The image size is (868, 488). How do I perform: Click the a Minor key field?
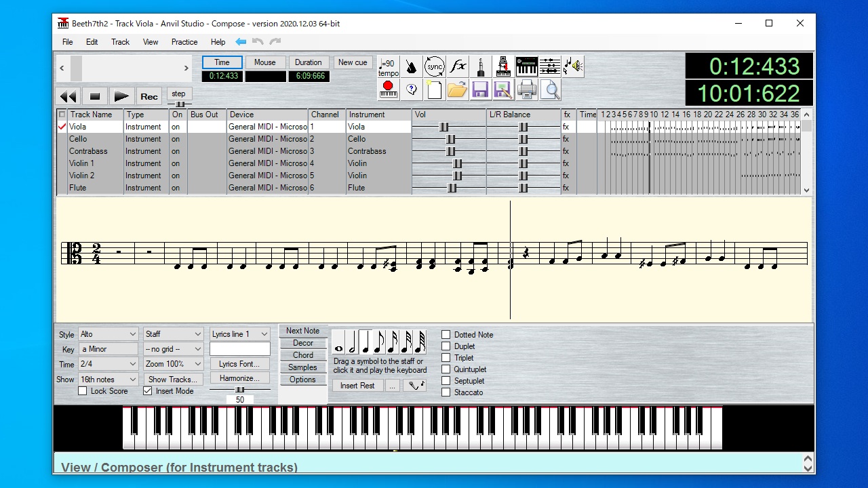(108, 349)
